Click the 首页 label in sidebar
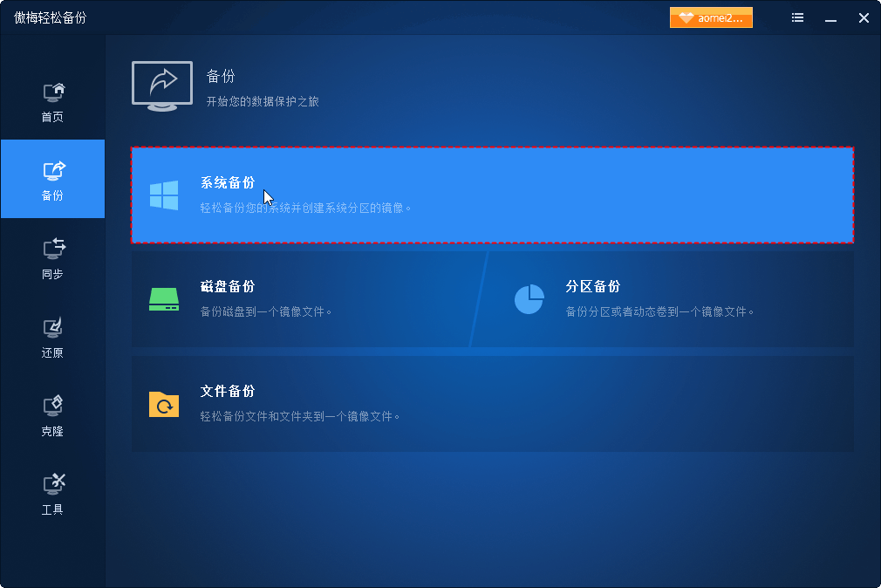The width and height of the screenshot is (881, 588). (52, 117)
